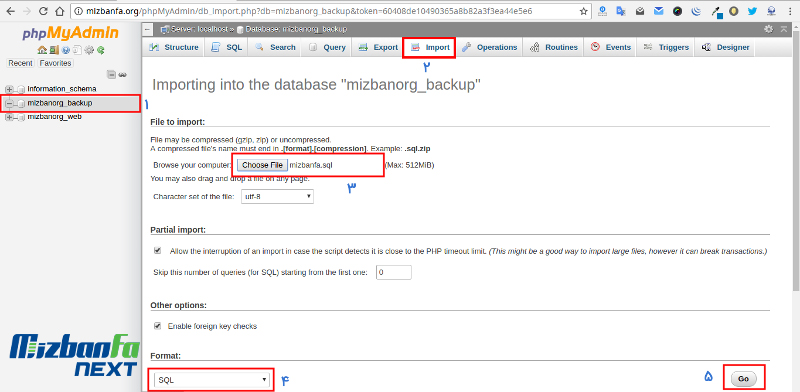Click the phpMyAdmin logo
This screenshot has width=800, height=392.
pyautogui.click(x=70, y=34)
